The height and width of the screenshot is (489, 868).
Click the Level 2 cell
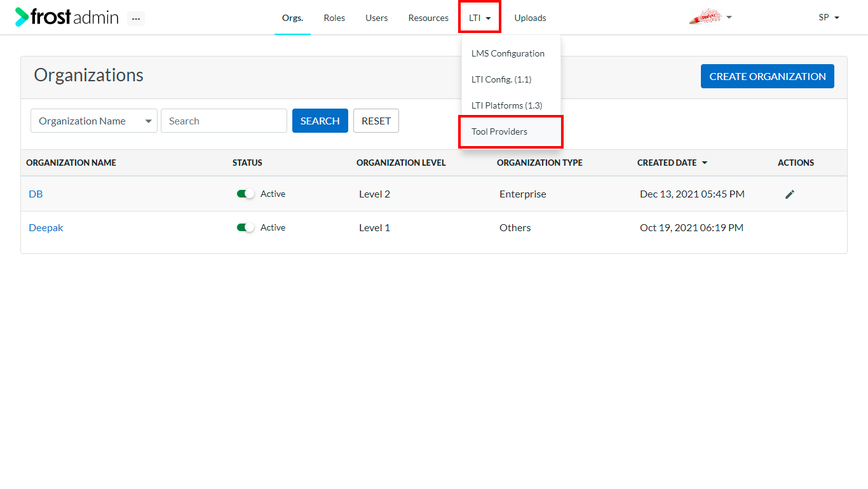pos(374,194)
